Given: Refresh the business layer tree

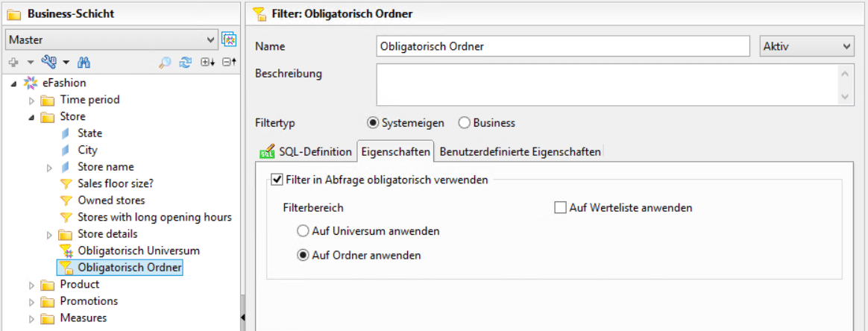Looking at the screenshot, I should click(185, 63).
